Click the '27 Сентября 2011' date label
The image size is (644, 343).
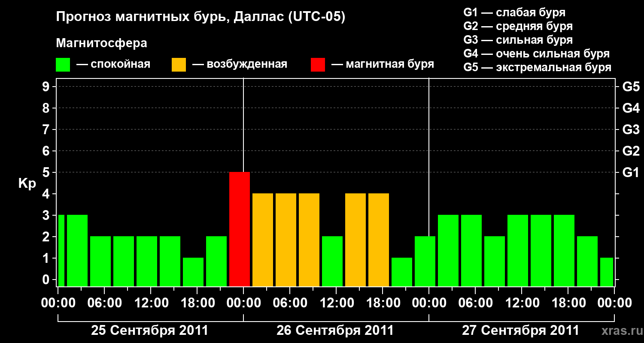[x=520, y=331]
